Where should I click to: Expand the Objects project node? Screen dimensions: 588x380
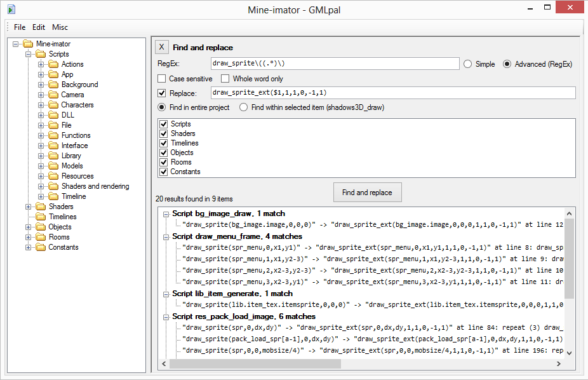tap(28, 227)
